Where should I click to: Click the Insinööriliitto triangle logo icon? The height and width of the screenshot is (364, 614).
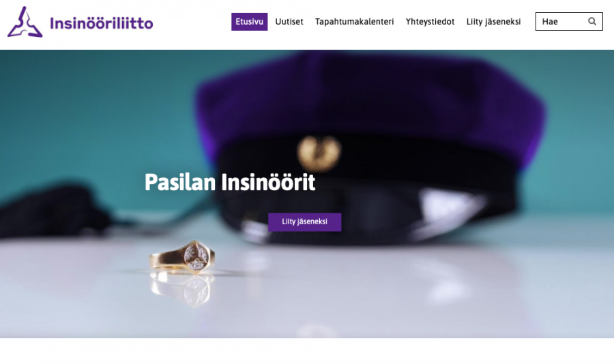(x=25, y=22)
